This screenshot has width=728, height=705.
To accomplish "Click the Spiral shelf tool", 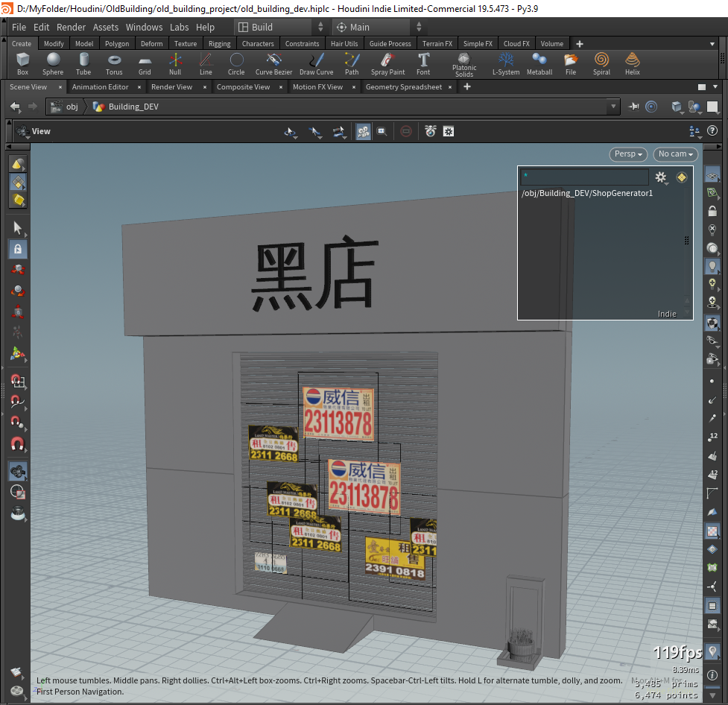I will point(601,63).
